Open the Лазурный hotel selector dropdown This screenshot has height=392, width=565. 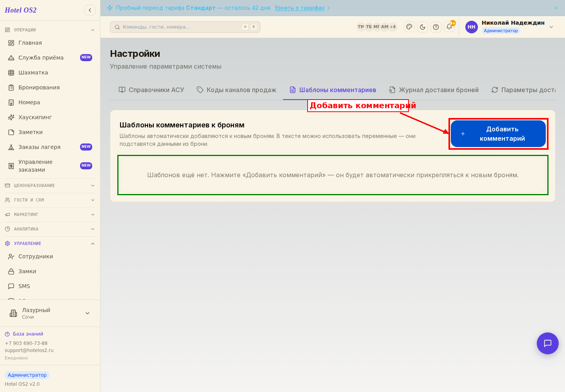click(50, 313)
